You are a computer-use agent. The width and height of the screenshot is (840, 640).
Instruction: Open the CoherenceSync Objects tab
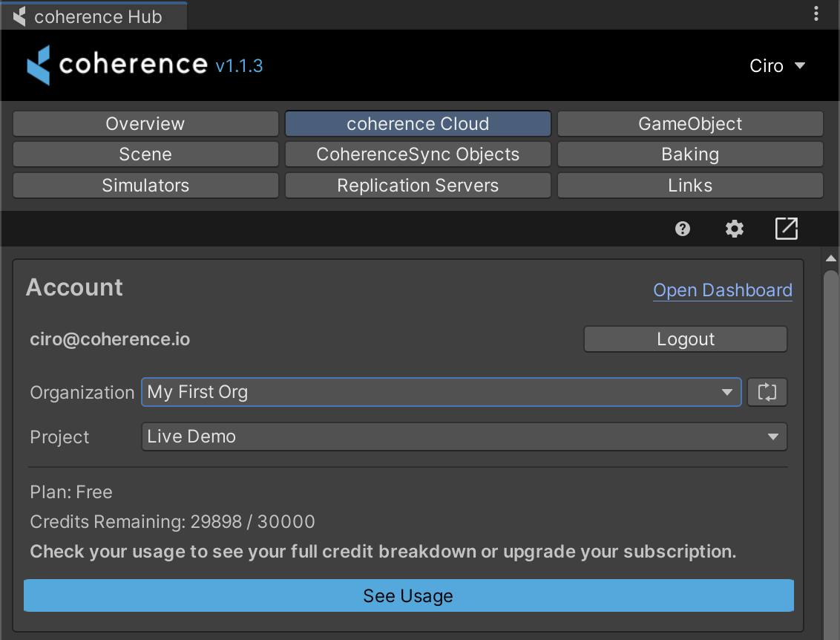click(418, 154)
